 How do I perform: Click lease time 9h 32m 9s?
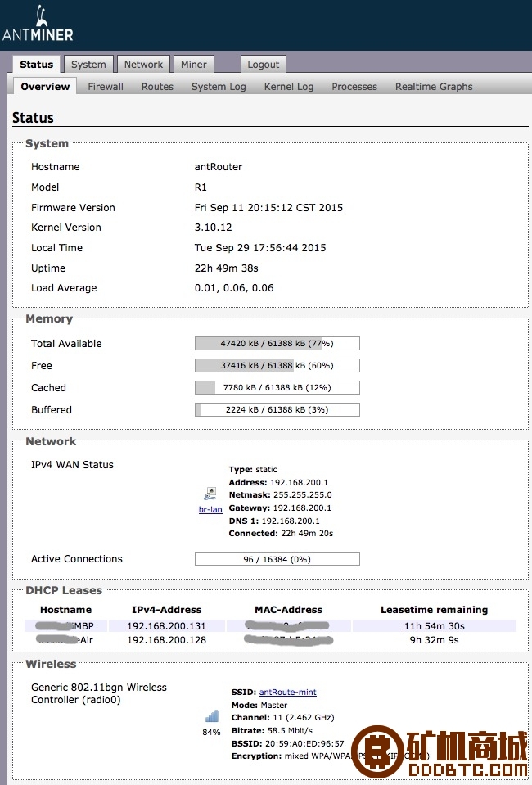(x=435, y=640)
